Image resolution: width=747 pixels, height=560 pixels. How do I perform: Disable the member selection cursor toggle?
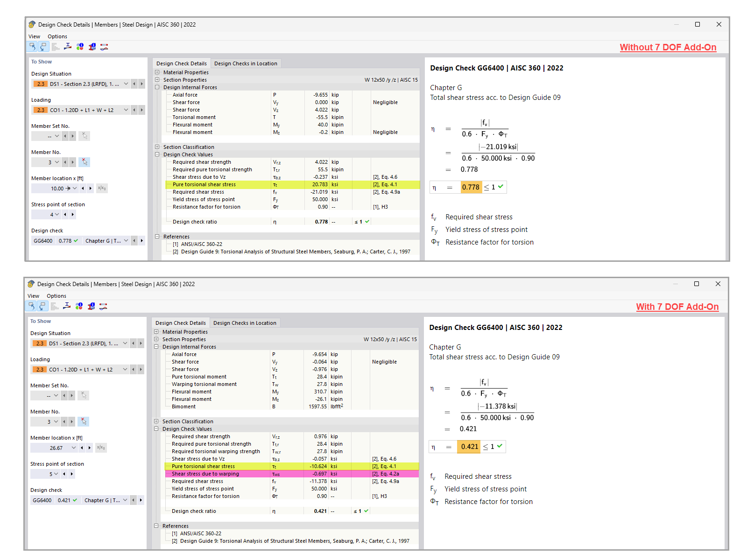(x=84, y=421)
